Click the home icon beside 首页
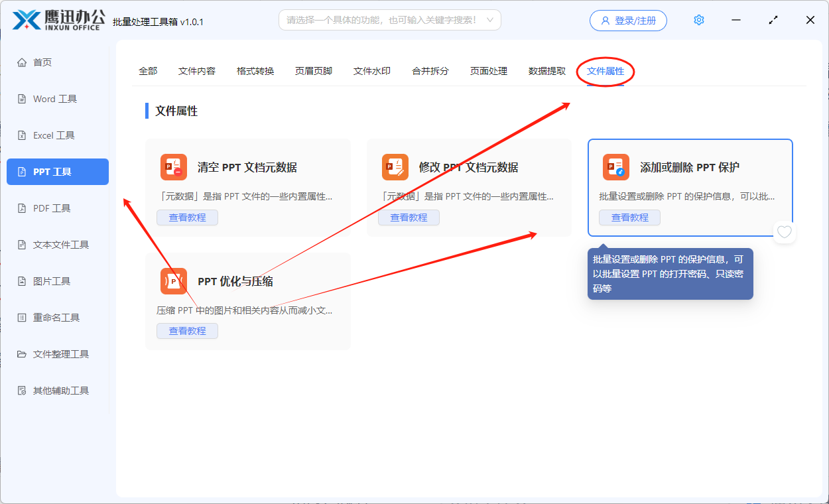 pyautogui.click(x=22, y=62)
